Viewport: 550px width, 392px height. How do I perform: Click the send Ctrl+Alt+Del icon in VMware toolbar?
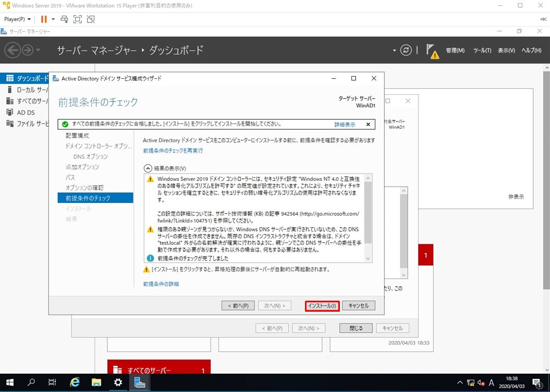click(64, 19)
